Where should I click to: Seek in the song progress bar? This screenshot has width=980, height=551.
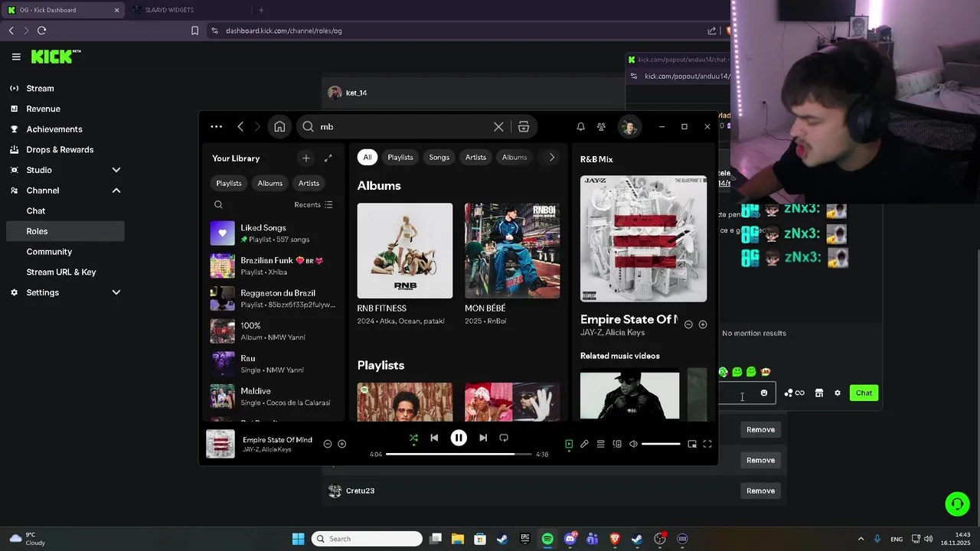coord(459,455)
